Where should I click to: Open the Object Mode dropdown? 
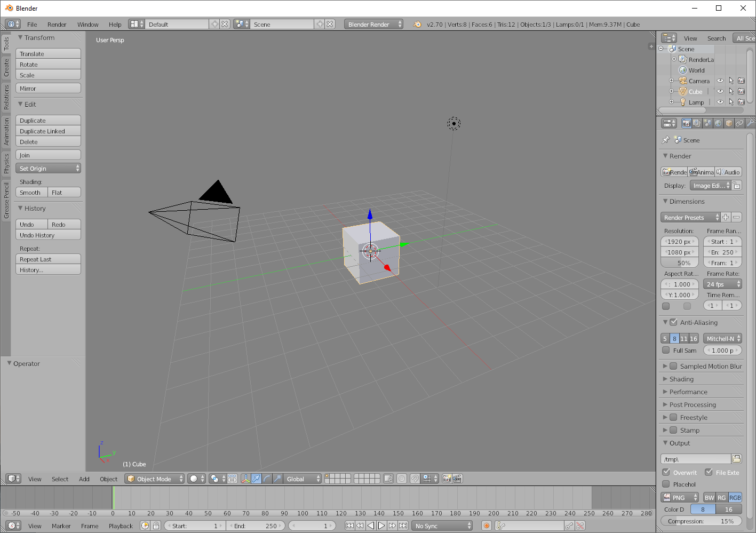point(155,479)
